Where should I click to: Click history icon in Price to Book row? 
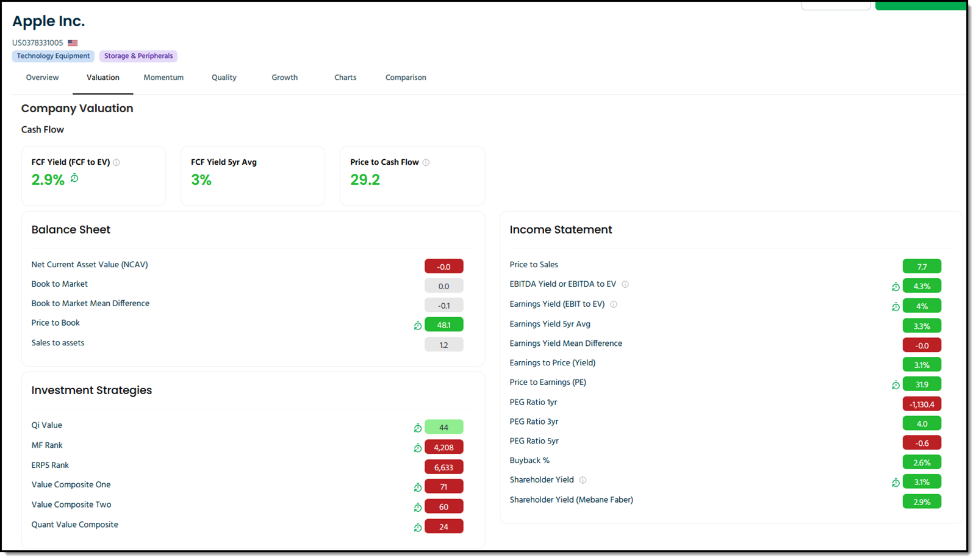tap(418, 326)
